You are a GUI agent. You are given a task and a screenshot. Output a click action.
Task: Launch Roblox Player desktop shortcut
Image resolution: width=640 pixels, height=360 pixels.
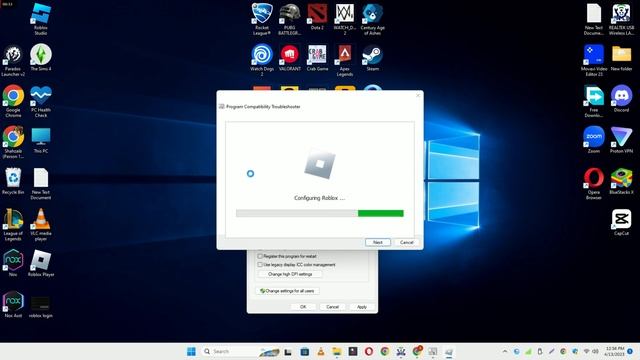[x=41, y=263]
